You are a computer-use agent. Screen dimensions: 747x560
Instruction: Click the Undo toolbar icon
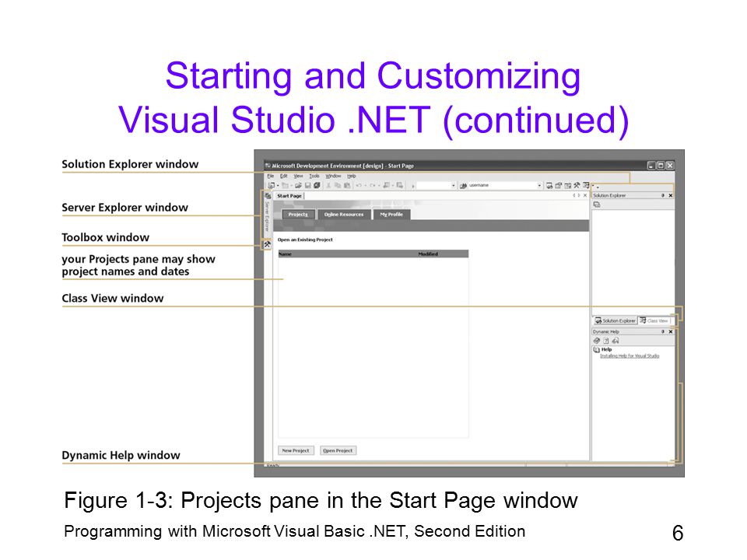coord(359,185)
